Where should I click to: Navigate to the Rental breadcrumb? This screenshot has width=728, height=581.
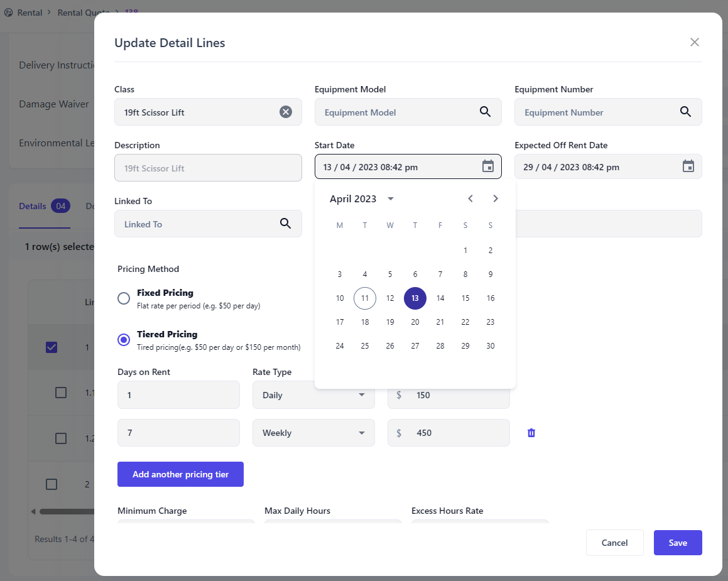pos(30,13)
